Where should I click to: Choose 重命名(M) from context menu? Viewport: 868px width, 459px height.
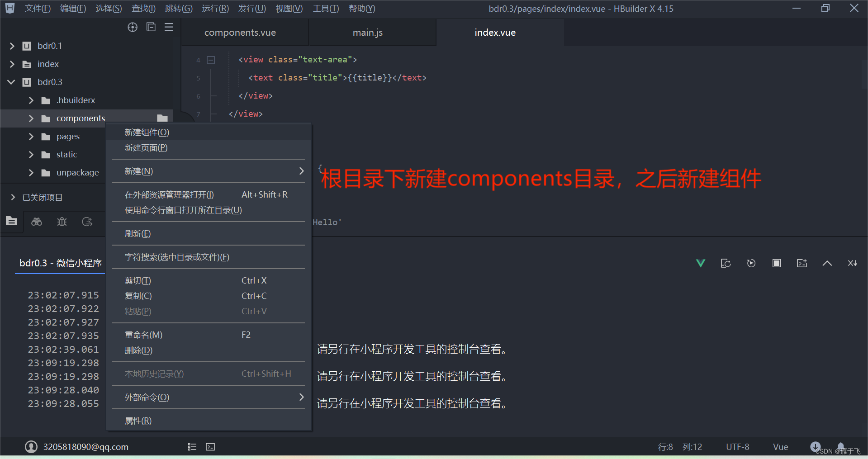[209, 335]
